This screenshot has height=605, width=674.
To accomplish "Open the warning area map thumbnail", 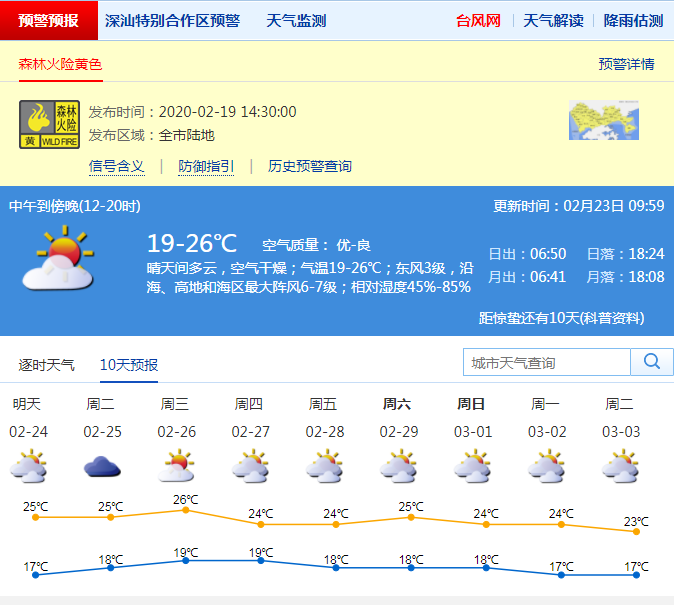I will [x=603, y=120].
